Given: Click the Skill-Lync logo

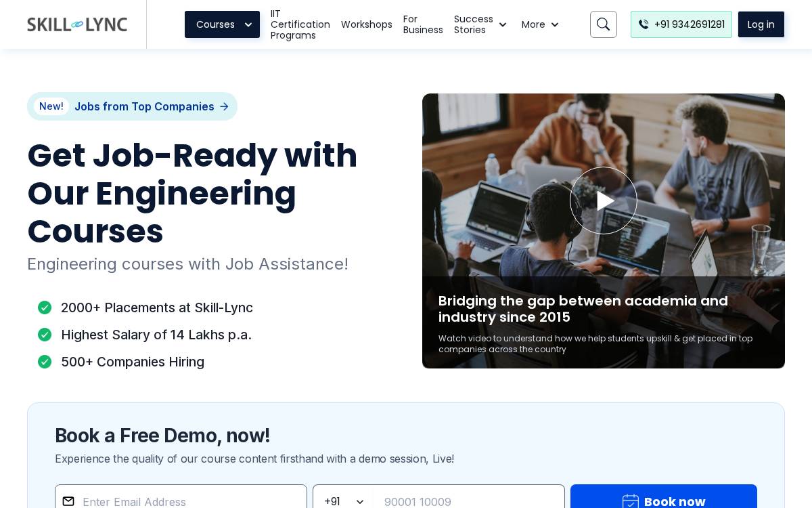Looking at the screenshot, I should point(77,24).
